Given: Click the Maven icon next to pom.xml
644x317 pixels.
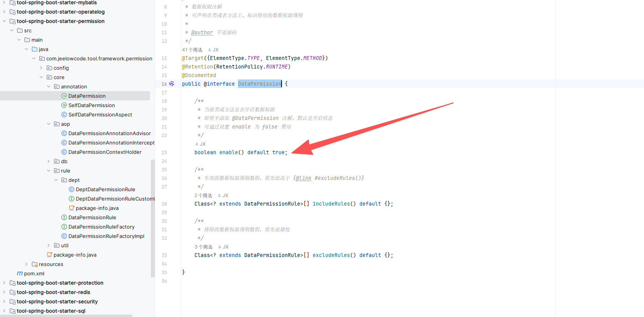Looking at the screenshot, I should click(19, 273).
